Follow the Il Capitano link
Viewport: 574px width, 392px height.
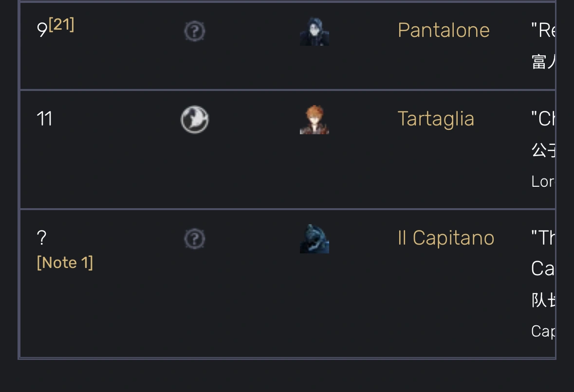pos(445,238)
